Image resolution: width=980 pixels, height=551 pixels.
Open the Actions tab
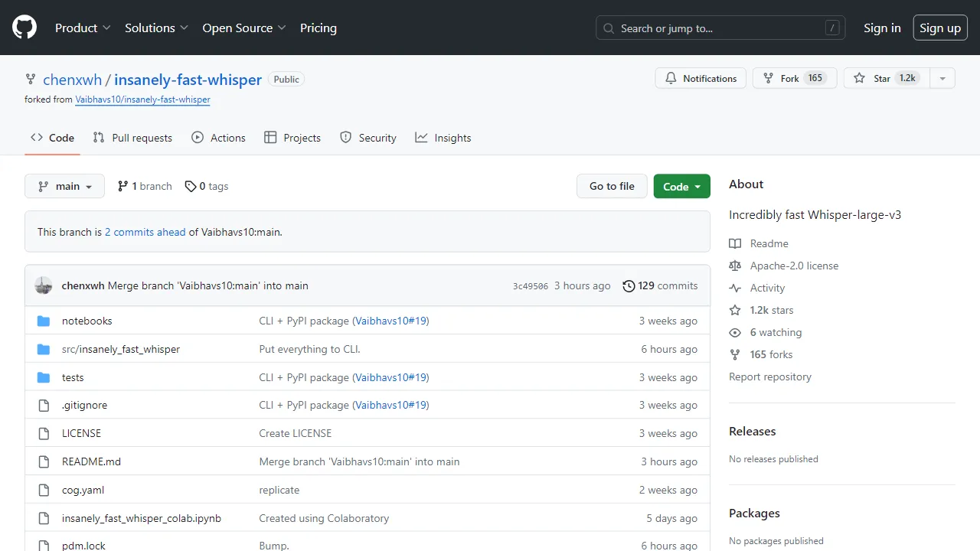(218, 138)
